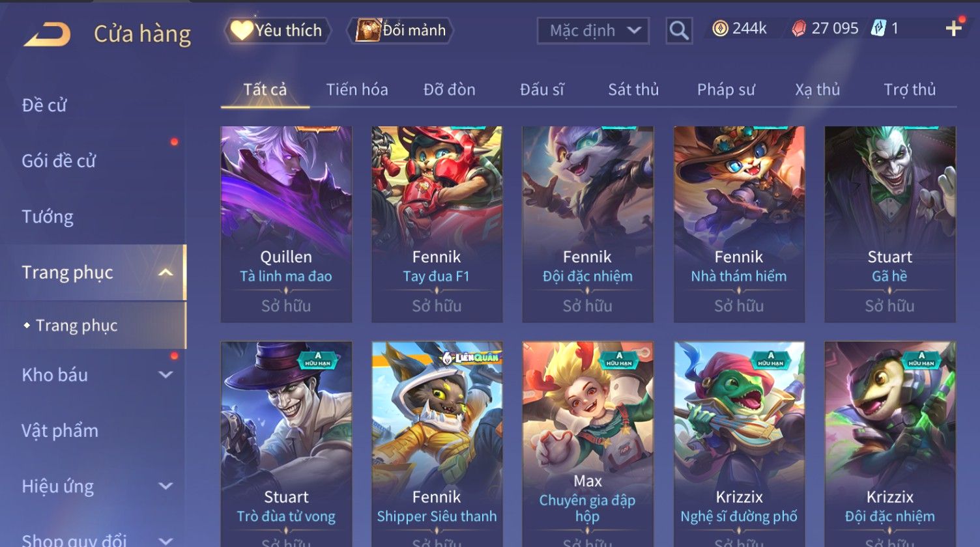Select the Tiến hóa tab

tap(357, 90)
